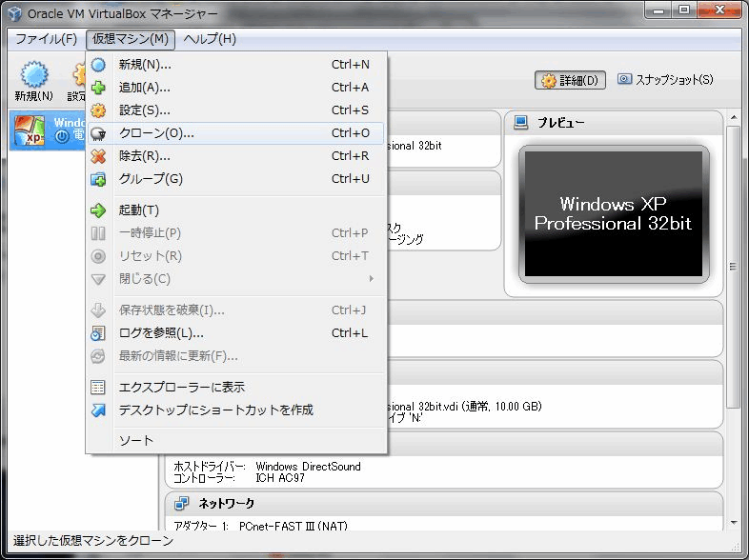This screenshot has width=749, height=560.
Task: Click the Windows XP Professional preview thumbnail
Action: pos(614,214)
